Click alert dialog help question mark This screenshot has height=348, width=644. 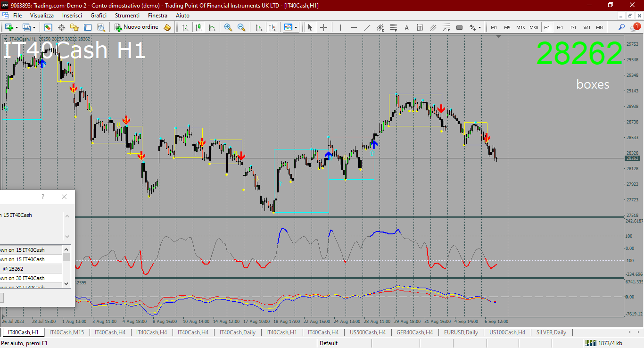point(43,197)
